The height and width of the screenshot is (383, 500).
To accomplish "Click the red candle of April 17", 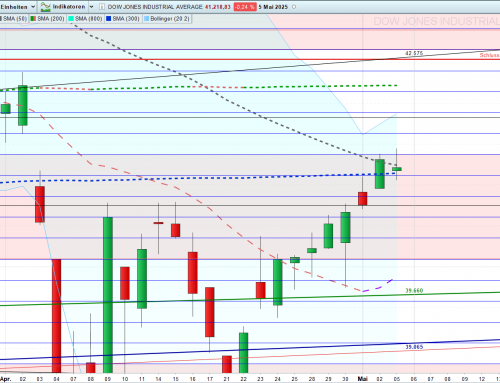I will tap(210, 312).
